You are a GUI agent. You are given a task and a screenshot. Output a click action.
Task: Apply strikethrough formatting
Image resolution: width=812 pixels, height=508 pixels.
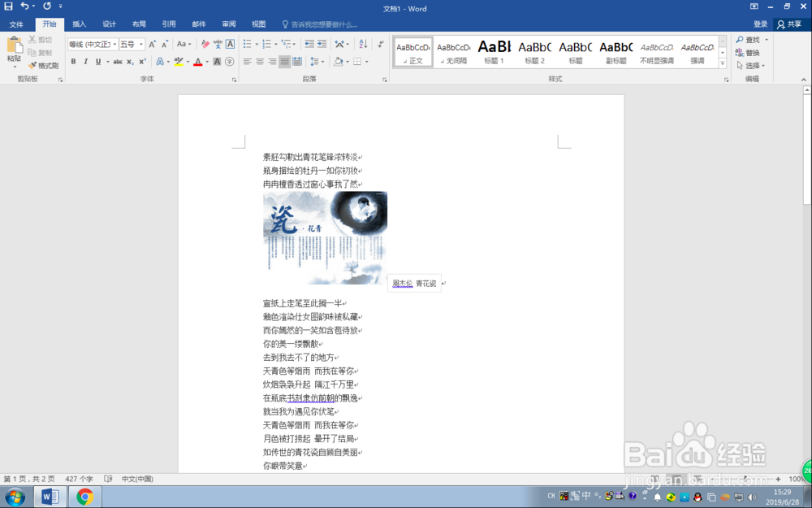118,62
